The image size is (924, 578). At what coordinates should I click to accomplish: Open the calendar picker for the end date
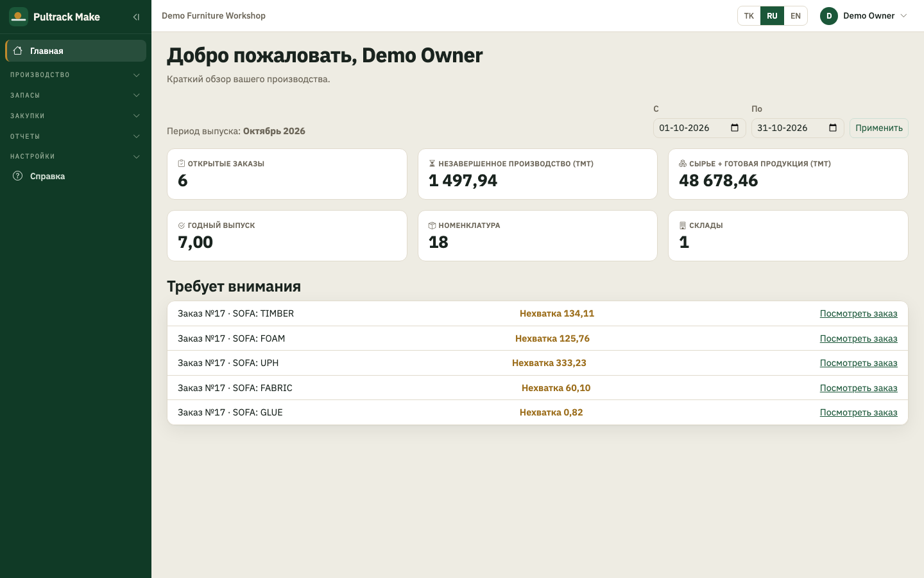click(833, 128)
